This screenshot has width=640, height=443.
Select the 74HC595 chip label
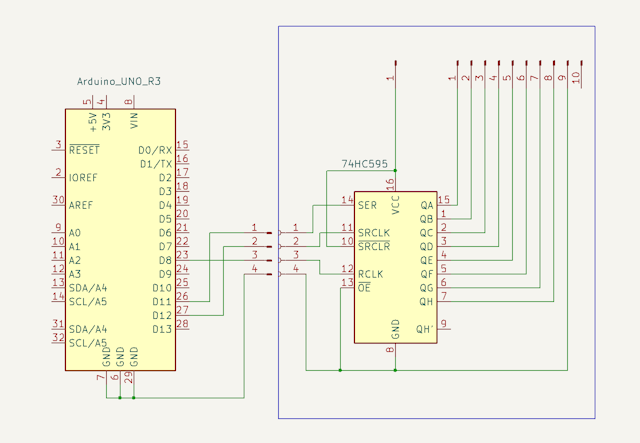[x=364, y=164]
